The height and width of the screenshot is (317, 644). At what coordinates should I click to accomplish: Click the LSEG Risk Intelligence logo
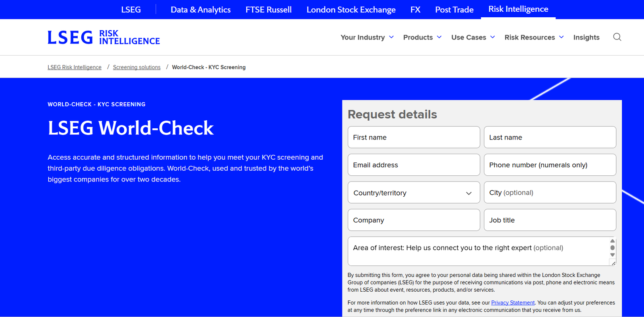point(103,37)
